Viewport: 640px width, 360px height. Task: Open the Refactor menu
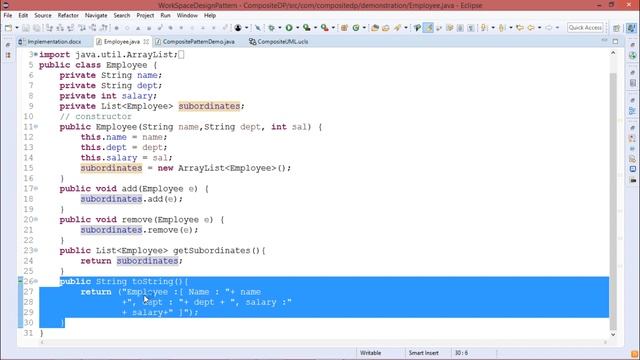(x=68, y=15)
